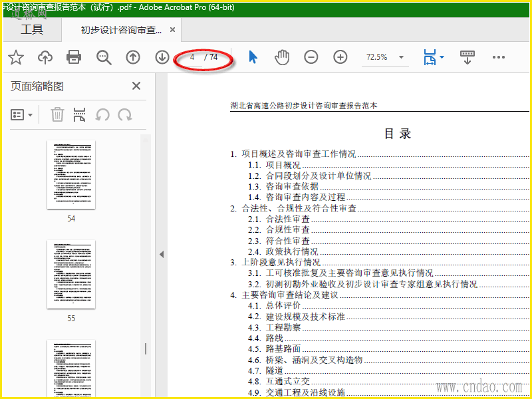
Task: Open the find text magnifier tool
Action: [x=104, y=57]
